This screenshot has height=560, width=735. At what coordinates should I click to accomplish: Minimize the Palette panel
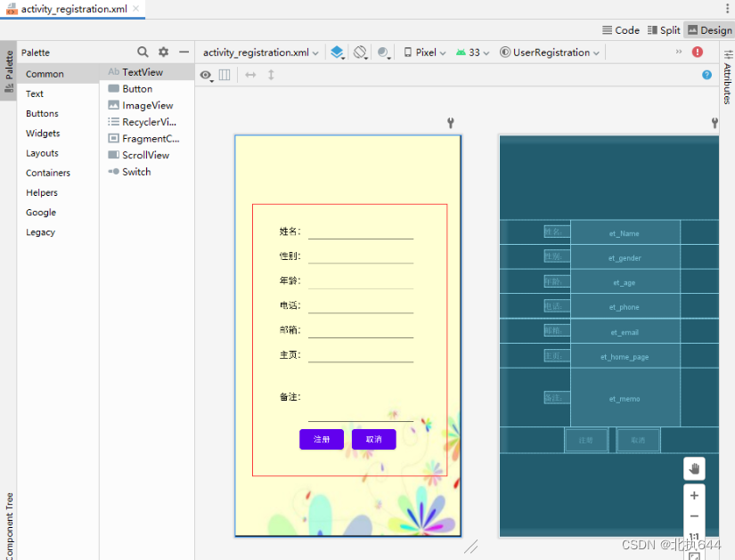point(184,52)
